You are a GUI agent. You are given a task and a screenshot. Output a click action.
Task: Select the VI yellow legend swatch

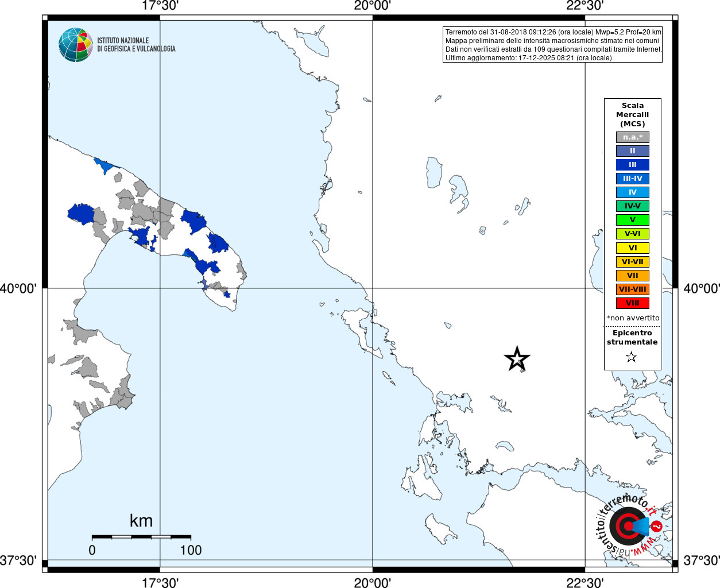633,248
